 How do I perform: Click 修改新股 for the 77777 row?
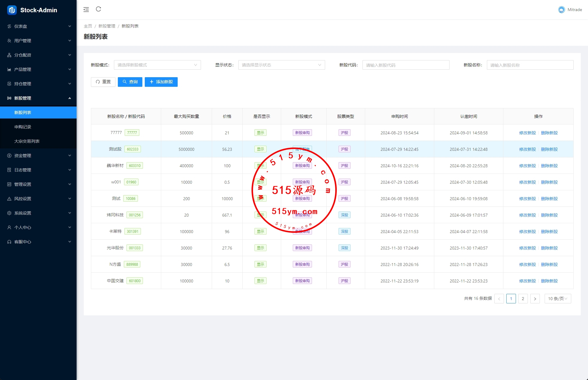pyautogui.click(x=527, y=133)
